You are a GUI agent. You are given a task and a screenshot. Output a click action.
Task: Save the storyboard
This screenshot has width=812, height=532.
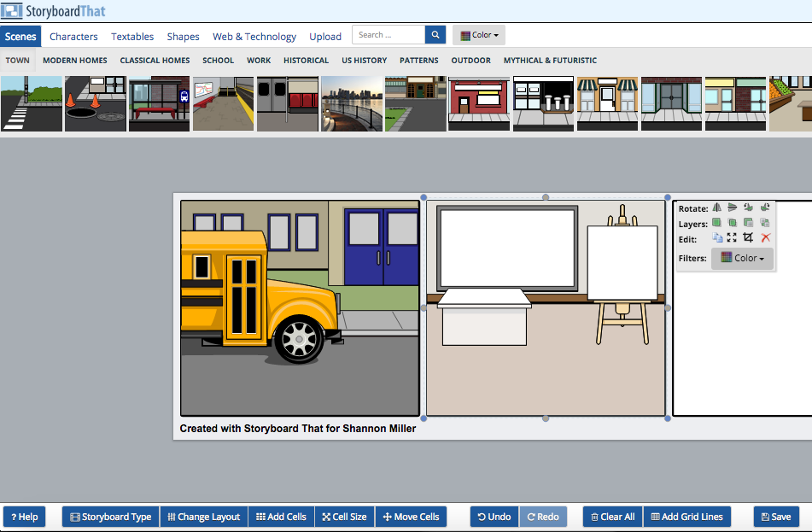tap(776, 517)
